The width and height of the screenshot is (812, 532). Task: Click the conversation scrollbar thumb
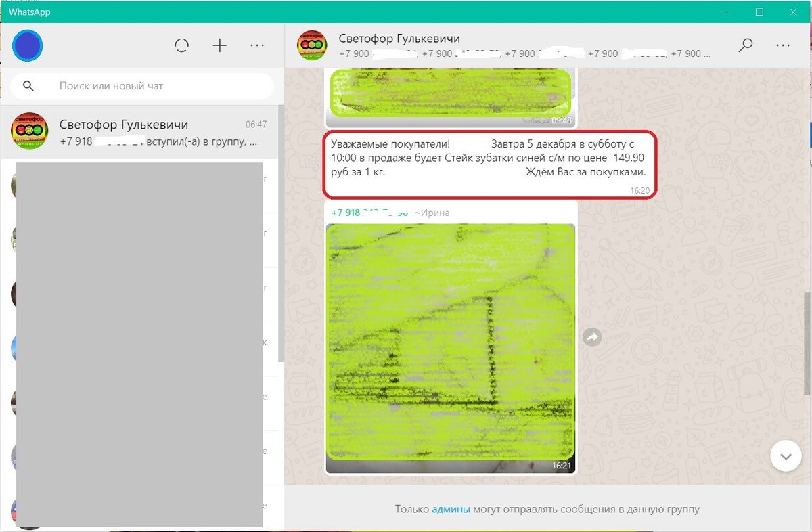(x=807, y=343)
